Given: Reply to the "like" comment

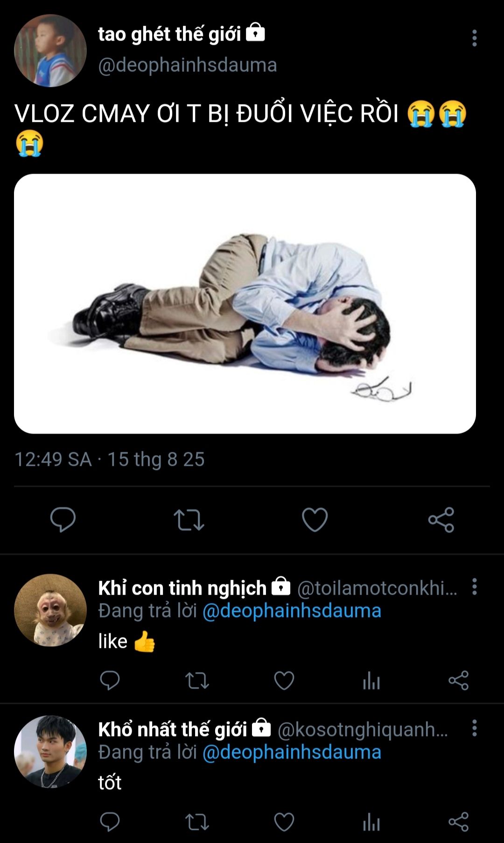Looking at the screenshot, I should point(110,681).
